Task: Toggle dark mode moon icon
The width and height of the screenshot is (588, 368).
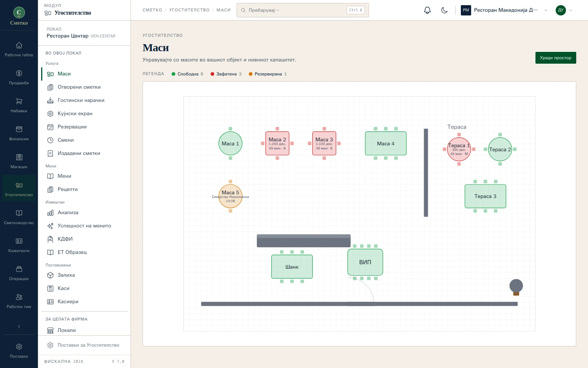Action: pyautogui.click(x=444, y=10)
